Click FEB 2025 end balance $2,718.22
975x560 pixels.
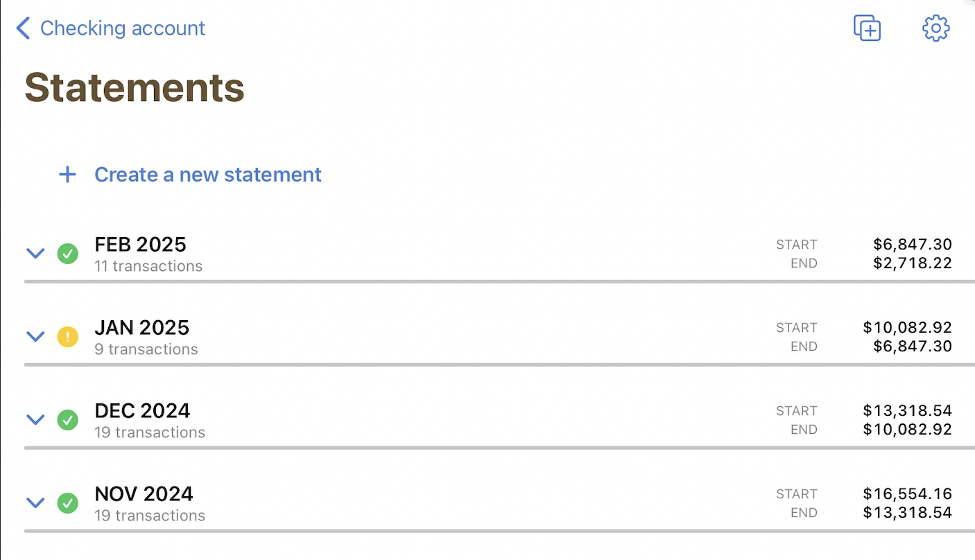(912, 263)
